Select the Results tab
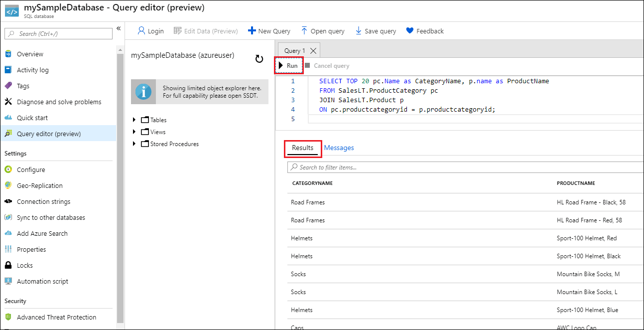The image size is (644, 330). click(x=302, y=148)
